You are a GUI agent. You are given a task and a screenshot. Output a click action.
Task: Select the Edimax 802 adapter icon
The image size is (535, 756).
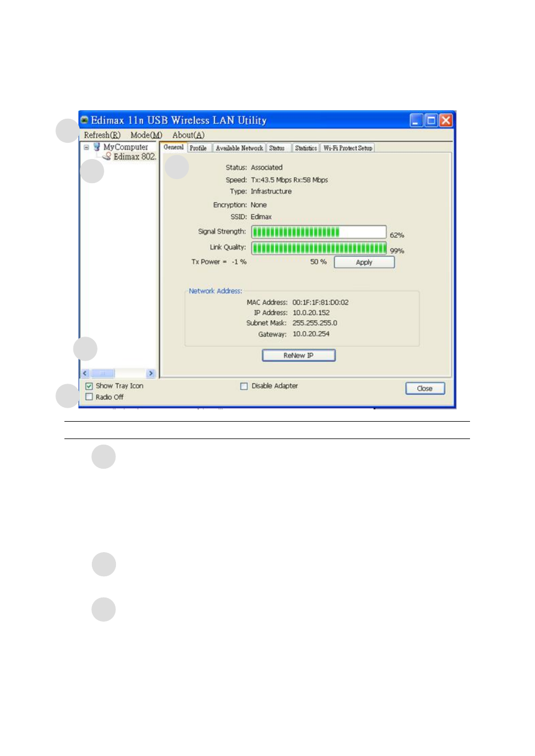click(107, 157)
